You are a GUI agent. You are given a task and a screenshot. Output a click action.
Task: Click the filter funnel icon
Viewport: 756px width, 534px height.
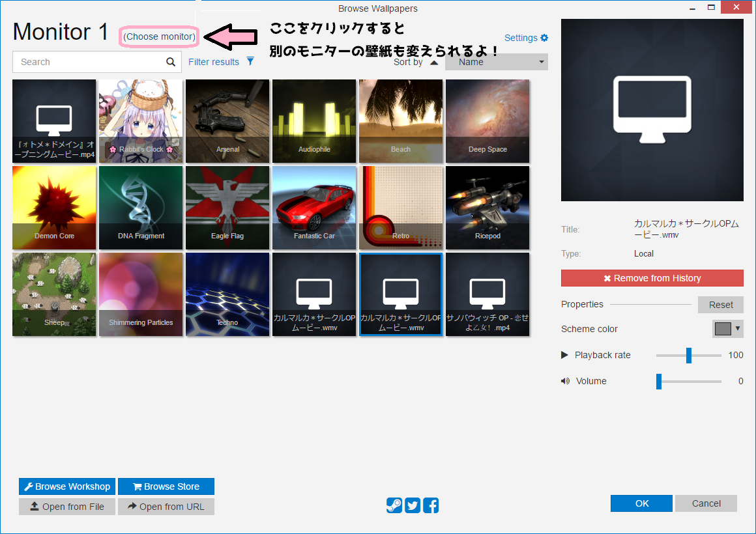[x=250, y=61]
